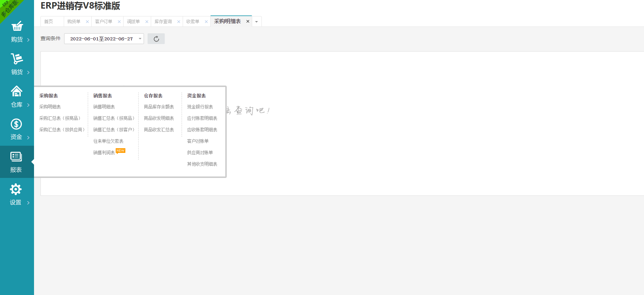Open 供应商对账单 report
Image resolution: width=644 pixels, height=295 pixels.
pos(200,153)
